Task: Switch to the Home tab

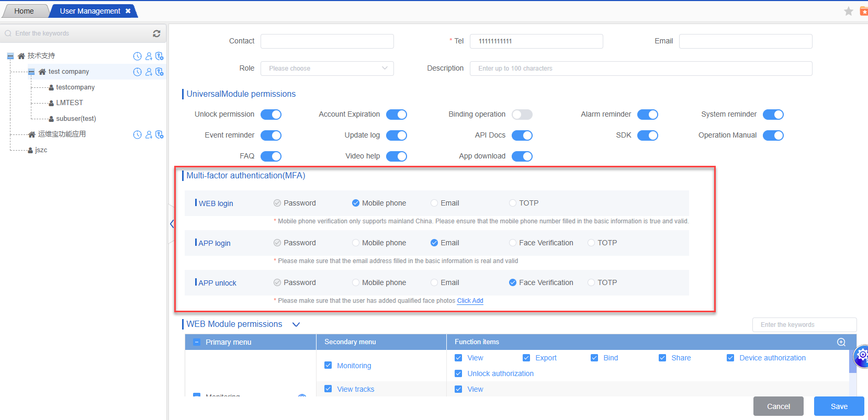Action: click(24, 11)
